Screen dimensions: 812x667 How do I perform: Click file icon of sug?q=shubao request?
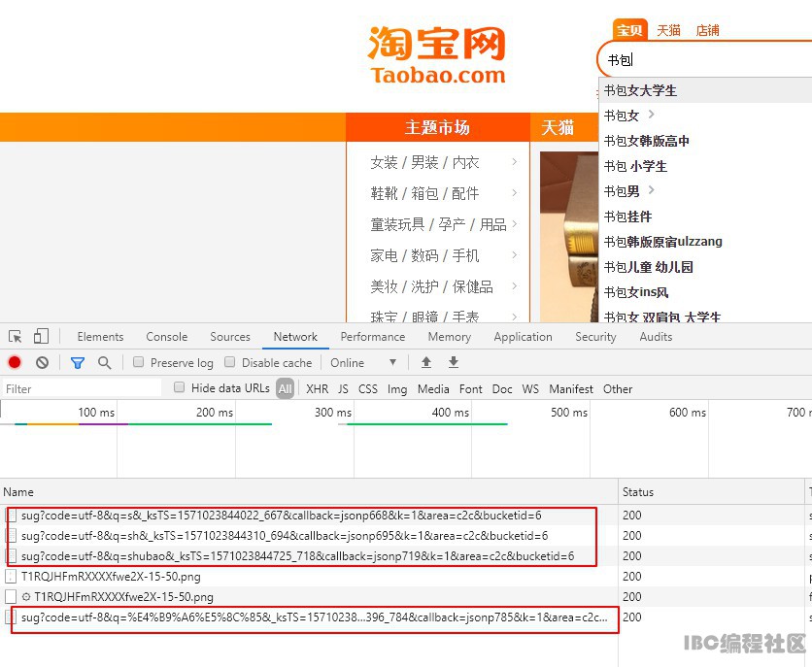11,555
